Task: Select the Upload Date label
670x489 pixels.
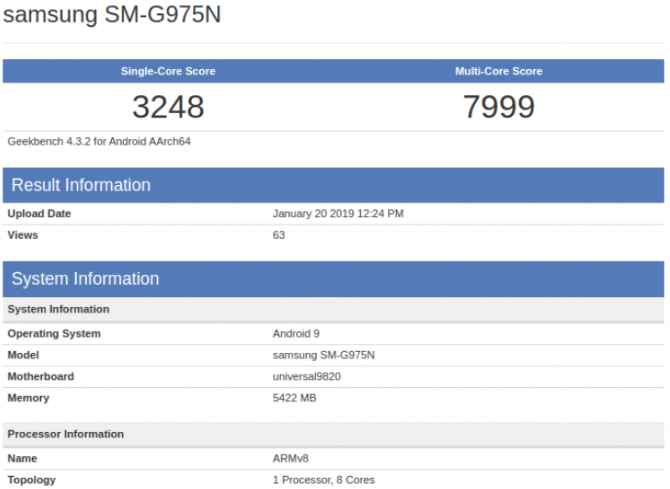Action: point(39,214)
